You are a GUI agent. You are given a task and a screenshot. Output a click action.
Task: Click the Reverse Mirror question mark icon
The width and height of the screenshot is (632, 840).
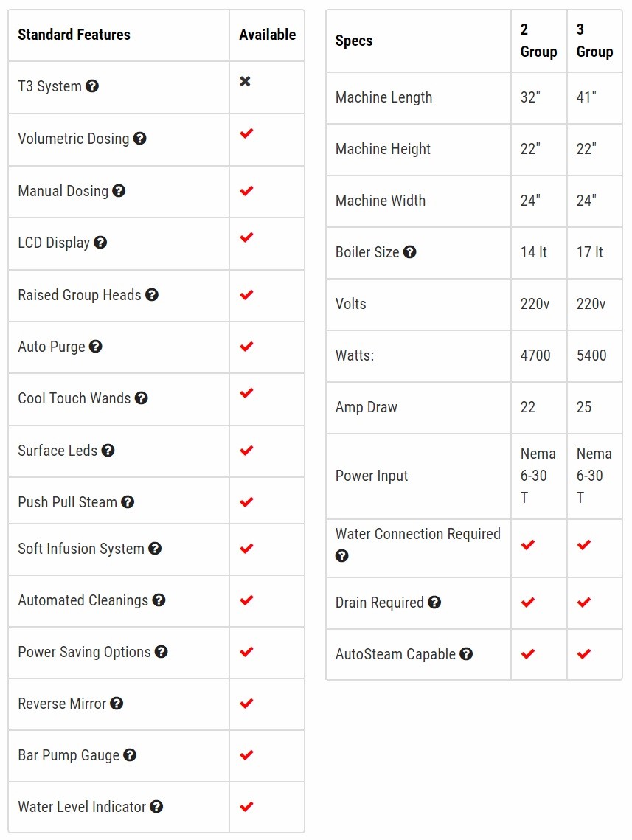pos(117,704)
